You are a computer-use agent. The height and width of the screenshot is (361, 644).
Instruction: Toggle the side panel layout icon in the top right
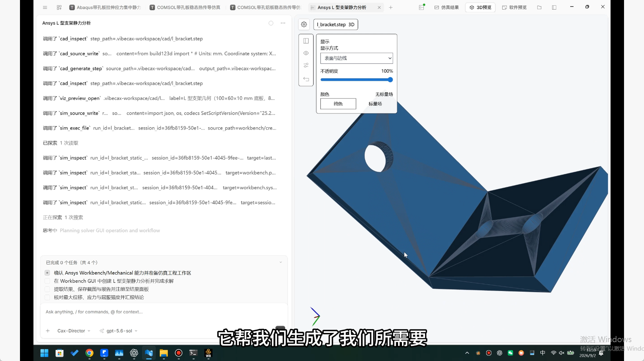point(554,7)
